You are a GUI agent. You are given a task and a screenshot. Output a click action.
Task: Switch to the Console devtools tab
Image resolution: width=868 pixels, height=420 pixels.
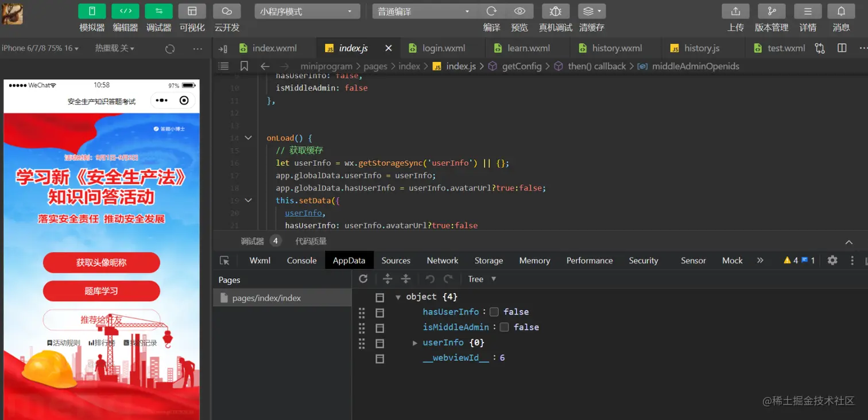pos(301,260)
